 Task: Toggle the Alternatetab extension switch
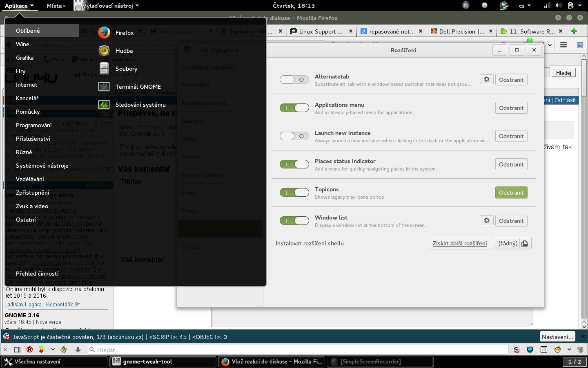[x=294, y=80]
